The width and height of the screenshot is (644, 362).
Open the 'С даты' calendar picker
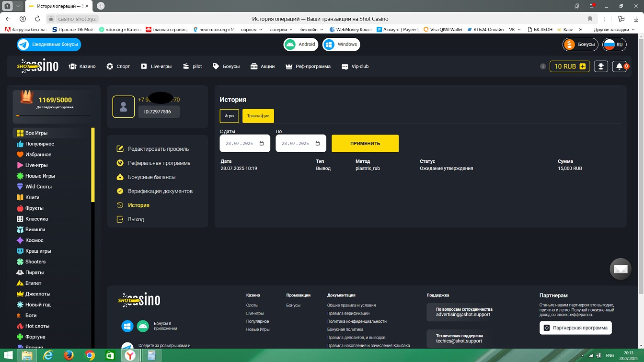point(262,144)
